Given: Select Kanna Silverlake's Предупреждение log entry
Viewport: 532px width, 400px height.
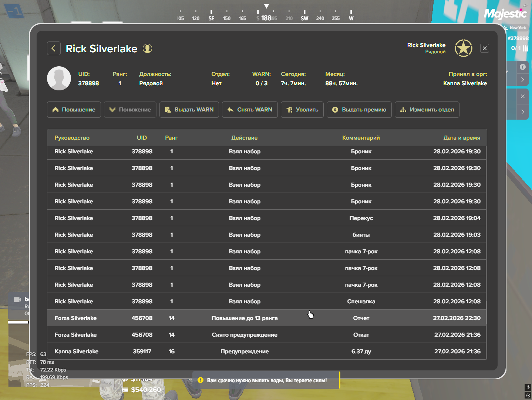Looking at the screenshot, I should tap(244, 351).
